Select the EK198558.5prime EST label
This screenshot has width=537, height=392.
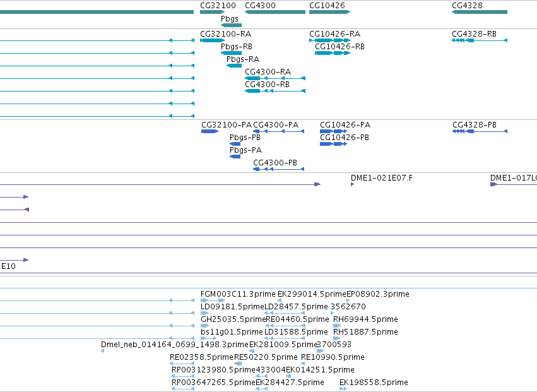click(x=374, y=383)
